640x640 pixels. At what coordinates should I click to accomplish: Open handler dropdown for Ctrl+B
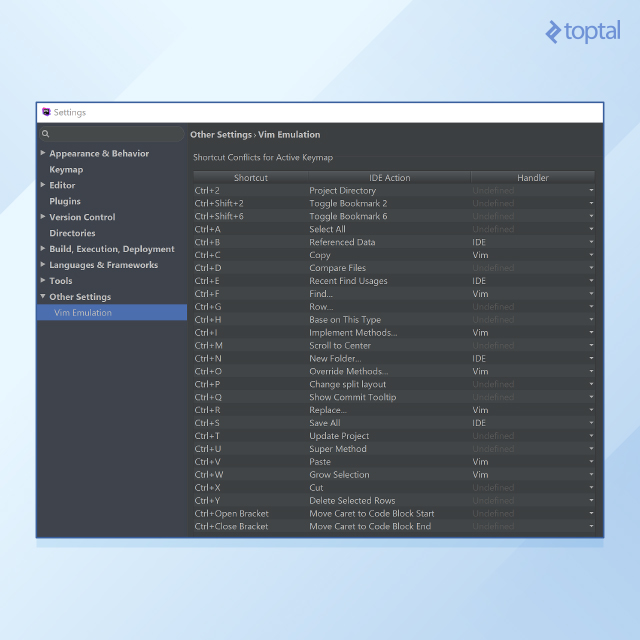click(591, 242)
